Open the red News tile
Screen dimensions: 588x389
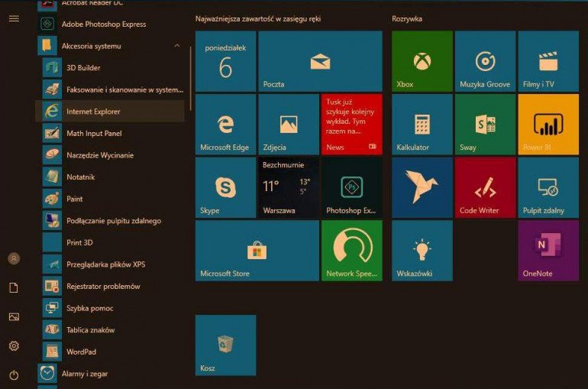[352, 124]
